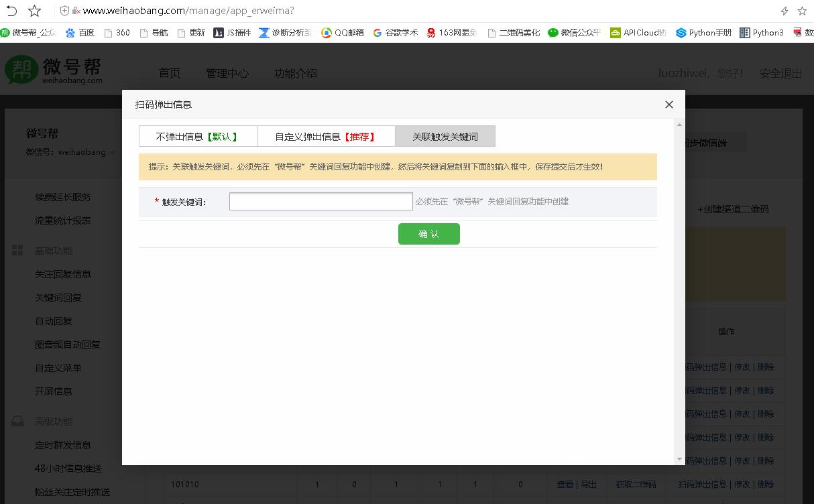Image resolution: width=814 pixels, height=504 pixels.
Task: Select the 不弹出信息【默认】 tab
Action: (x=198, y=137)
